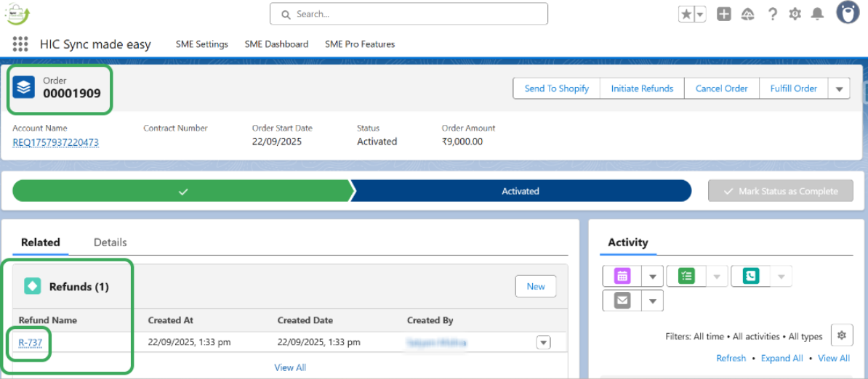Open the Favorites list dropdown arrow
Screen dimensions: 868x379
(x=700, y=15)
